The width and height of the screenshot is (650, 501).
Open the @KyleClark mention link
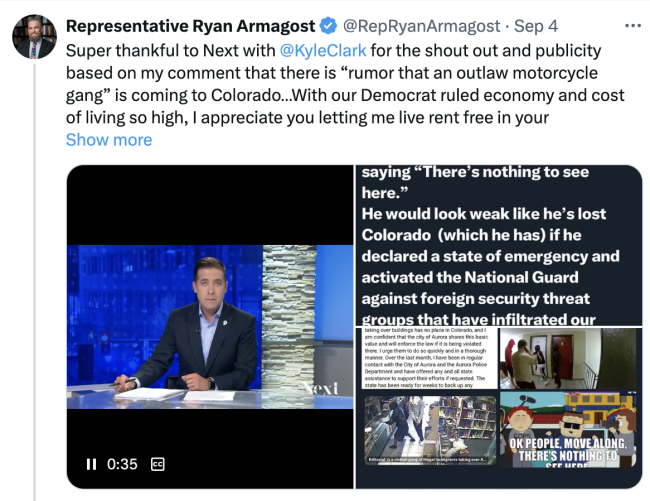click(x=323, y=51)
